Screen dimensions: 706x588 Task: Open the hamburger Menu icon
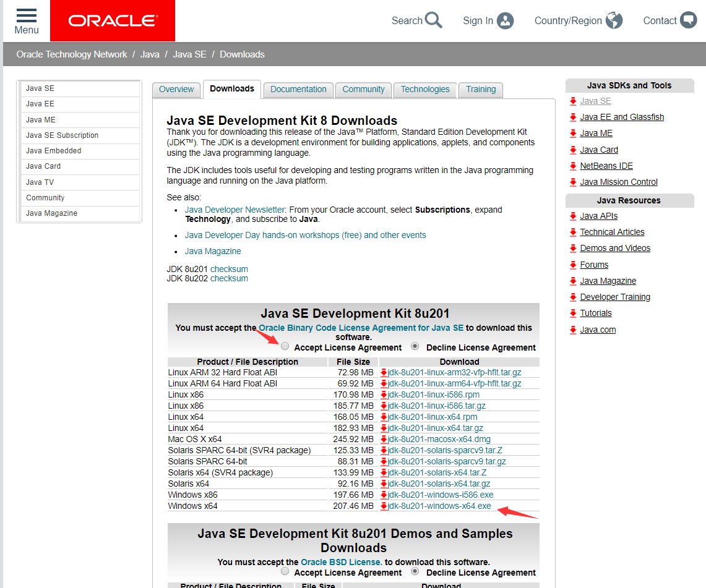[x=27, y=15]
